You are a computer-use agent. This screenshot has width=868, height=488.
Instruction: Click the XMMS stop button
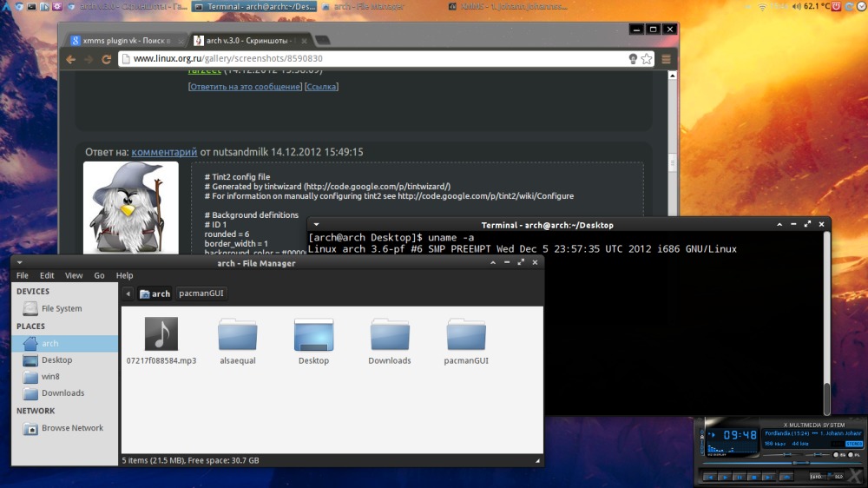click(754, 477)
